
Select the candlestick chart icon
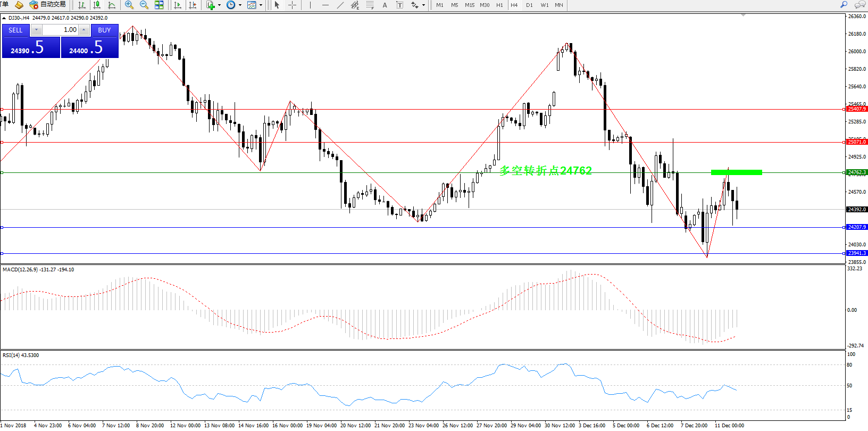coord(97,5)
